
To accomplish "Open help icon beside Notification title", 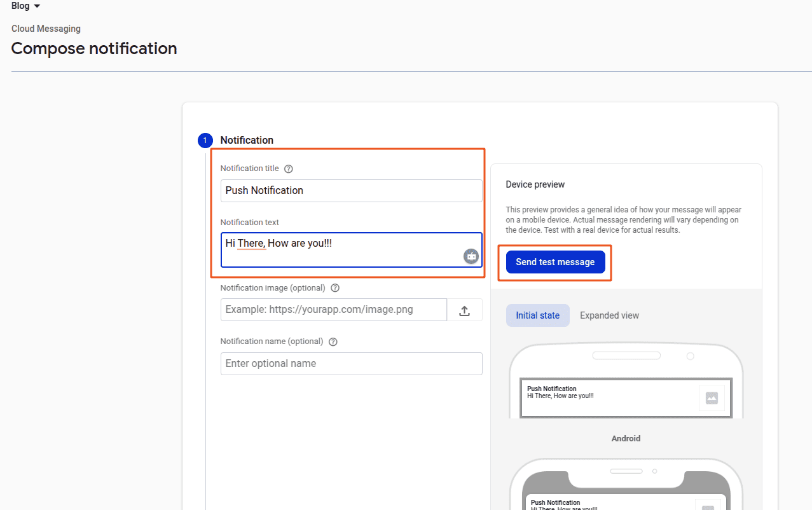I will tap(289, 169).
